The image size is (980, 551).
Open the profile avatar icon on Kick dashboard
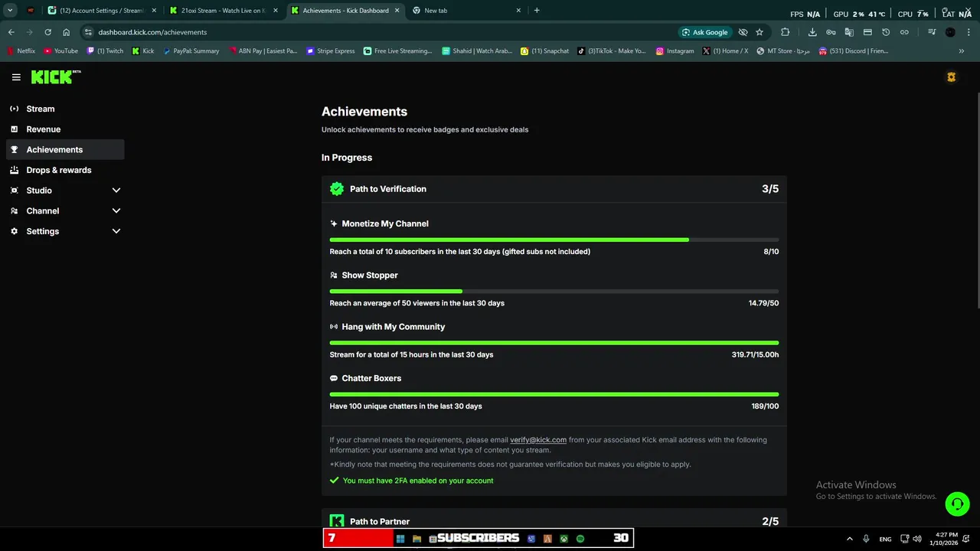point(951,77)
